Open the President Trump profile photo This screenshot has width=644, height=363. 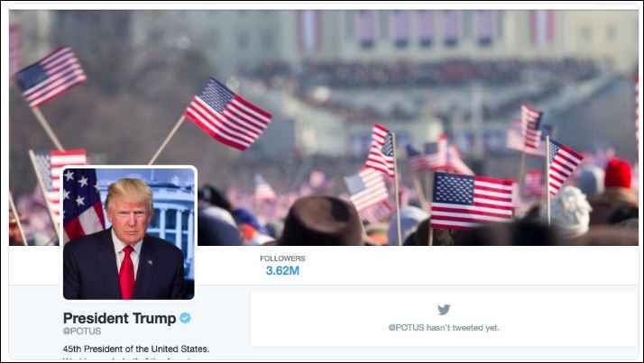tap(129, 232)
